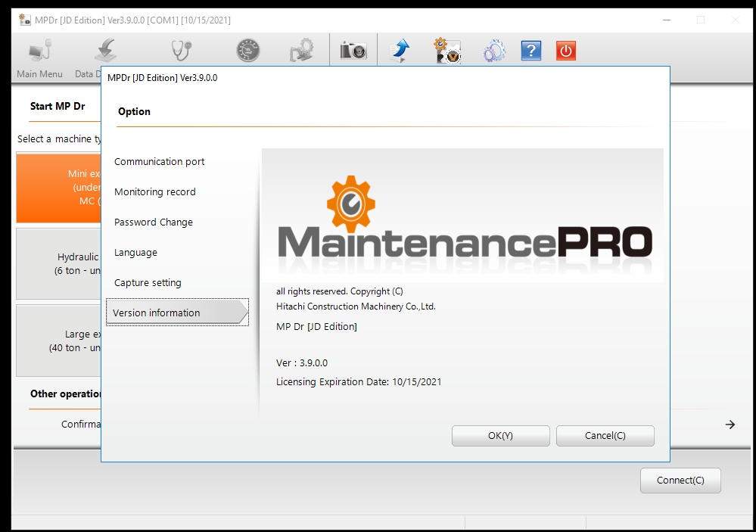Select the Large 40 ton machine type

click(x=58, y=341)
